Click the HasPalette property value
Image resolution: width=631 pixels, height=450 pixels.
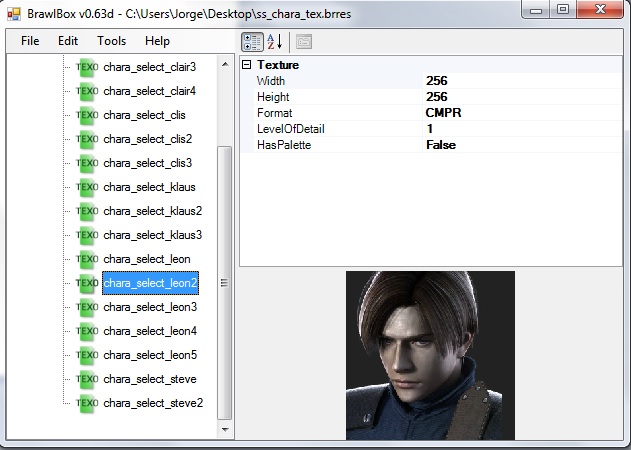pos(441,145)
